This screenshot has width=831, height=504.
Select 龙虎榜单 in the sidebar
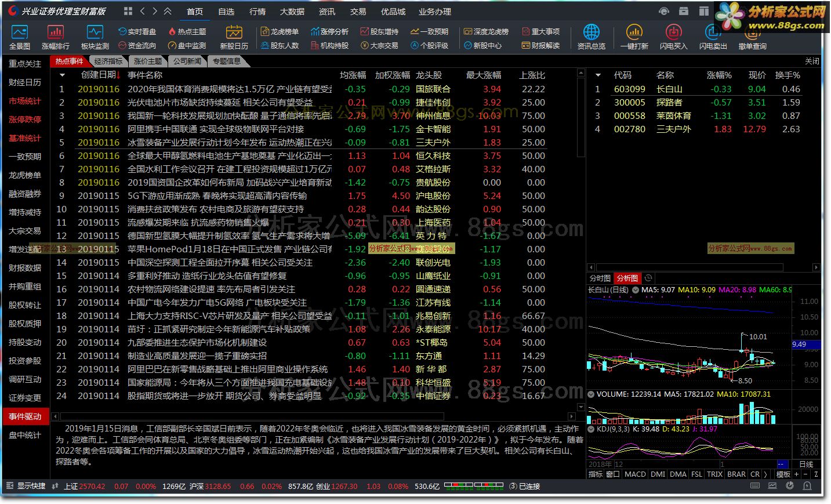pyautogui.click(x=25, y=175)
